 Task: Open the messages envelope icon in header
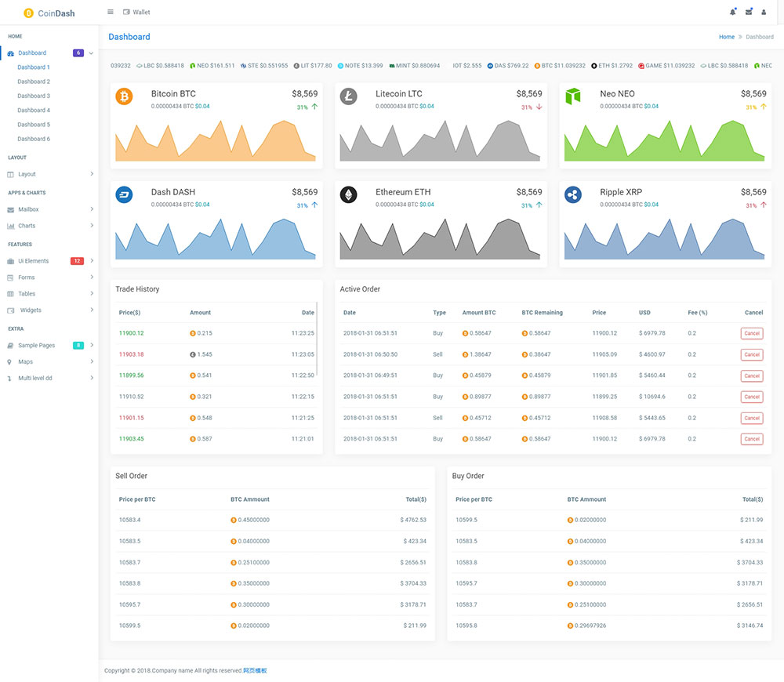(749, 12)
